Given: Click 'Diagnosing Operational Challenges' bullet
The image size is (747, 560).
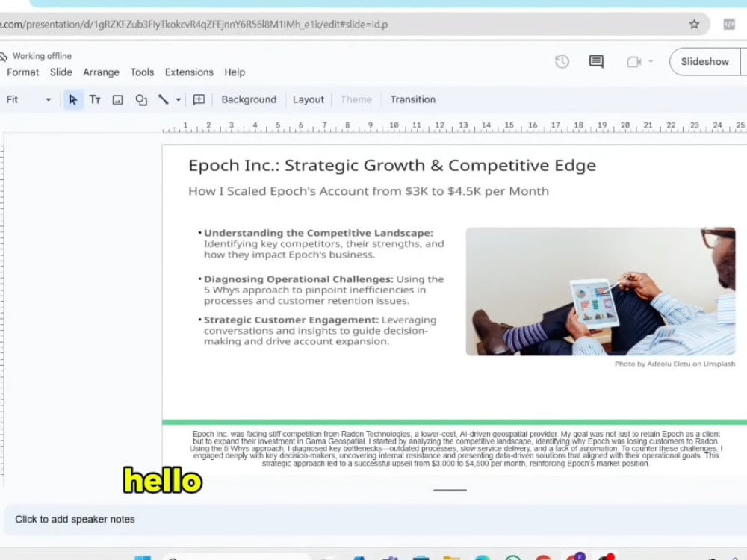Looking at the screenshot, I should (x=320, y=290).
